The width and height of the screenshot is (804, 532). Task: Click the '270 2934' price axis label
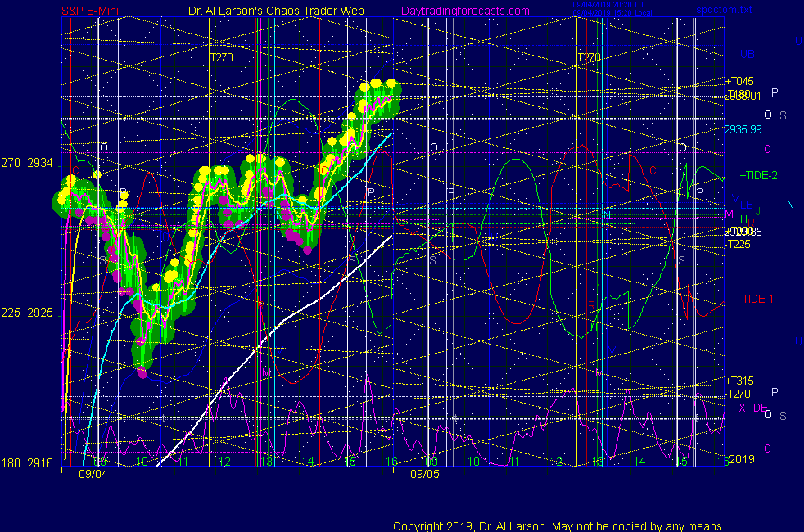[27, 163]
